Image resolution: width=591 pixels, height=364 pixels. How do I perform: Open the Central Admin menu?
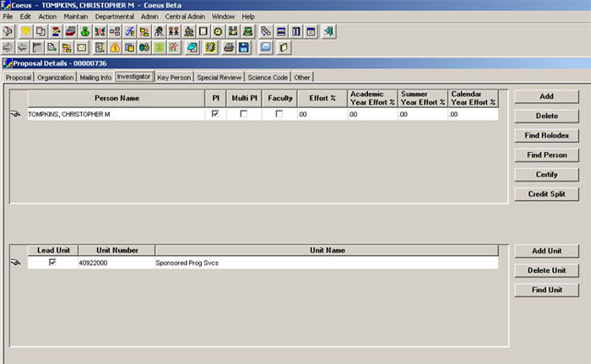click(x=185, y=17)
